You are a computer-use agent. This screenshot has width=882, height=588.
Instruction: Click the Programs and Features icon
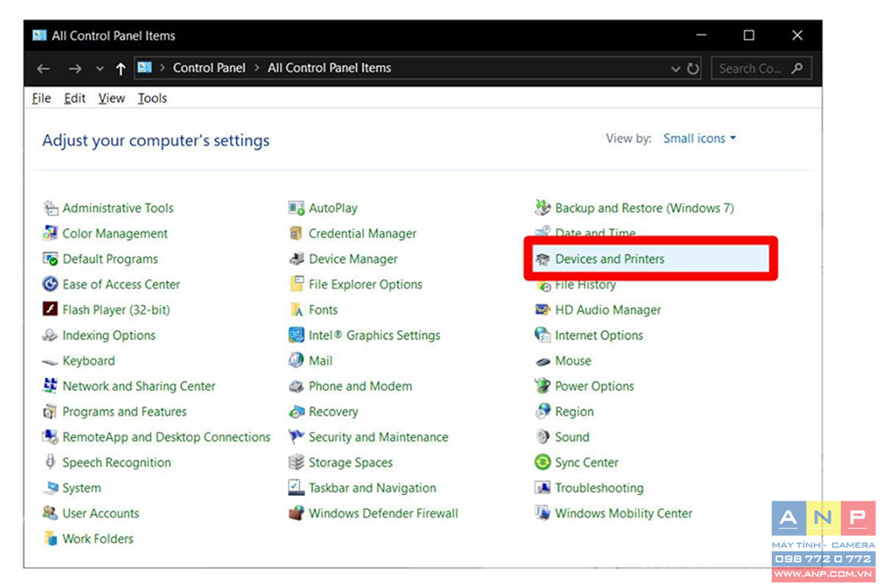[50, 412]
